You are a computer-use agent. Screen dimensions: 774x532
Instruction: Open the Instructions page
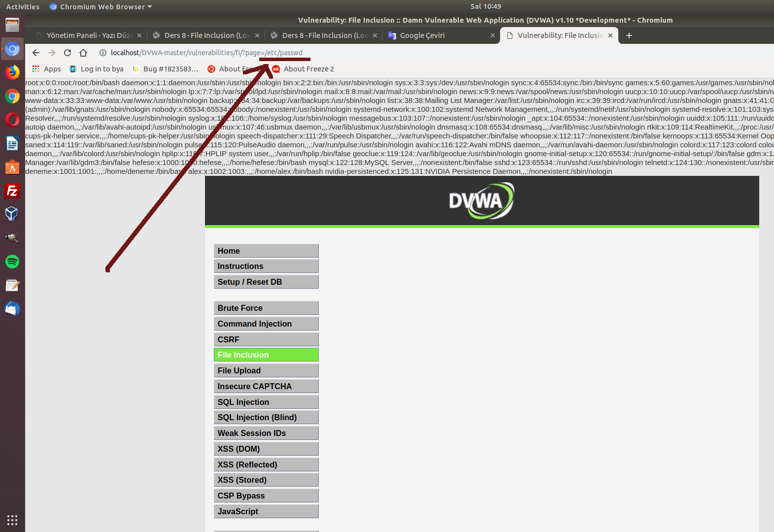[266, 266]
